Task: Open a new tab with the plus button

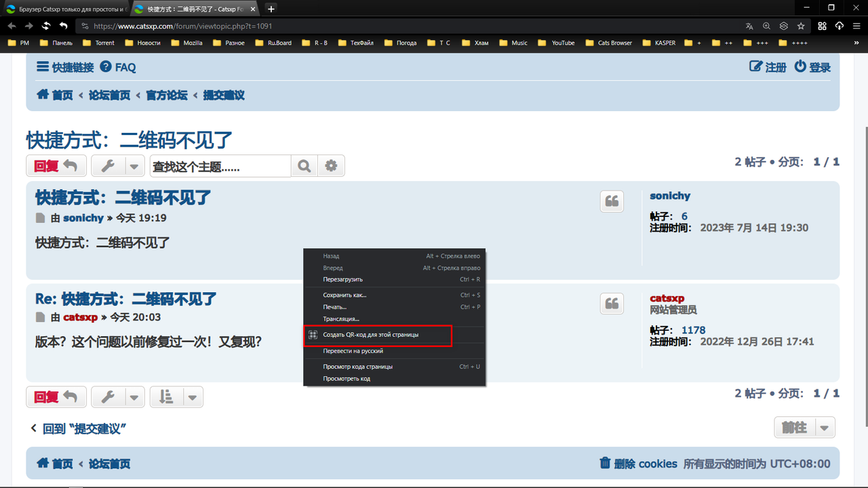Action: (x=271, y=9)
